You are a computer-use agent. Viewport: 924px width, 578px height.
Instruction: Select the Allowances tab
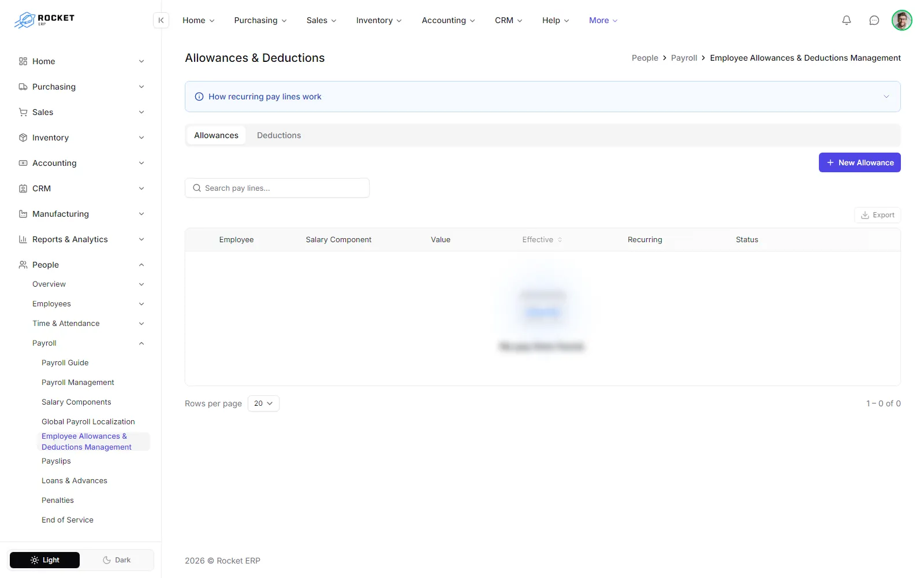pyautogui.click(x=216, y=135)
